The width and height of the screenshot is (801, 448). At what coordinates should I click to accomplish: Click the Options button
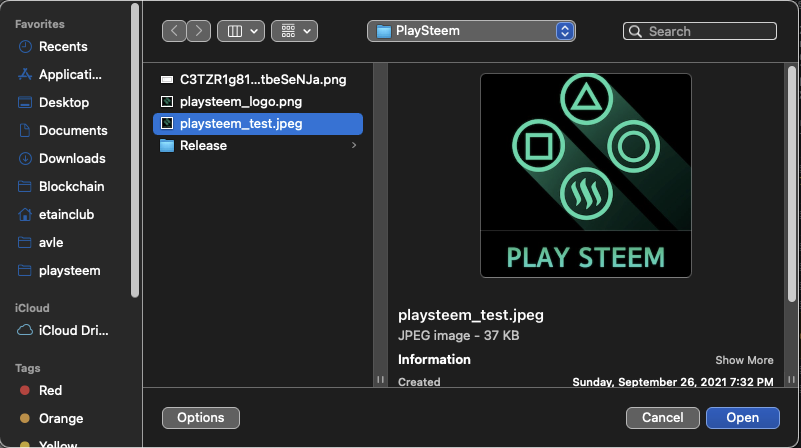point(201,418)
